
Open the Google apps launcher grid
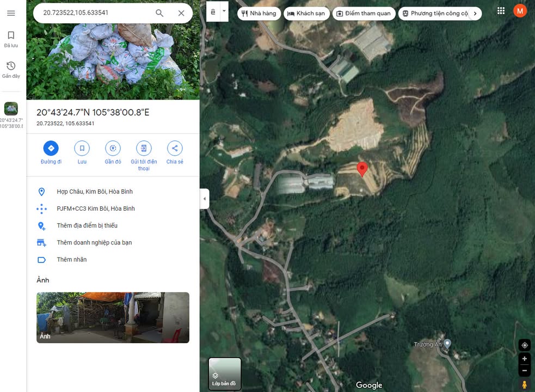[x=501, y=10]
